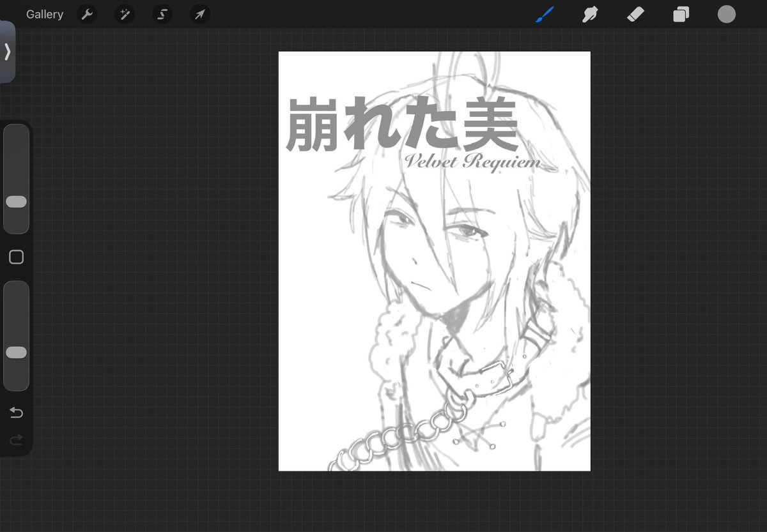Open the Adjustments magic wand menu
The image size is (767, 532).
(x=124, y=14)
